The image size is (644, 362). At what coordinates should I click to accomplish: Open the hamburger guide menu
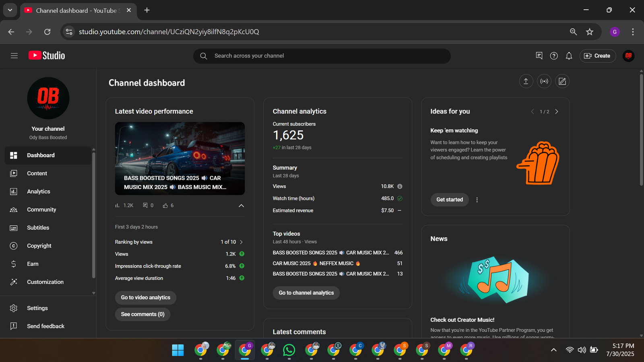point(14,56)
